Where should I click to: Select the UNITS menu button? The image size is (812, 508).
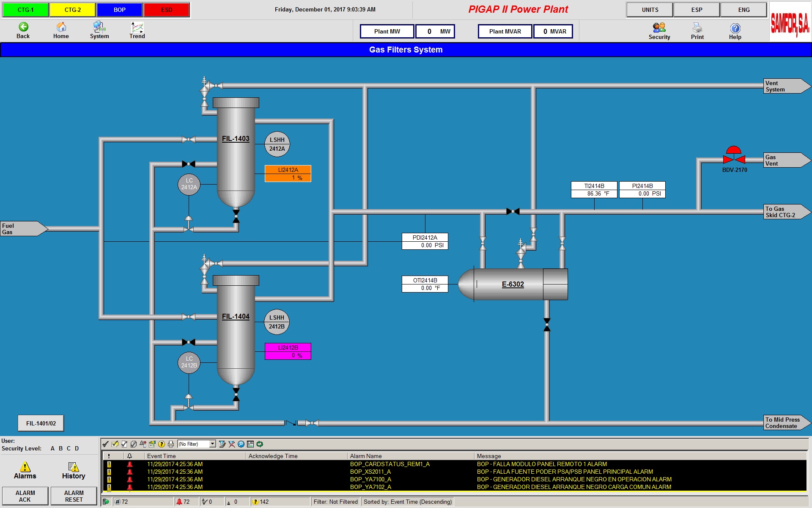650,10
